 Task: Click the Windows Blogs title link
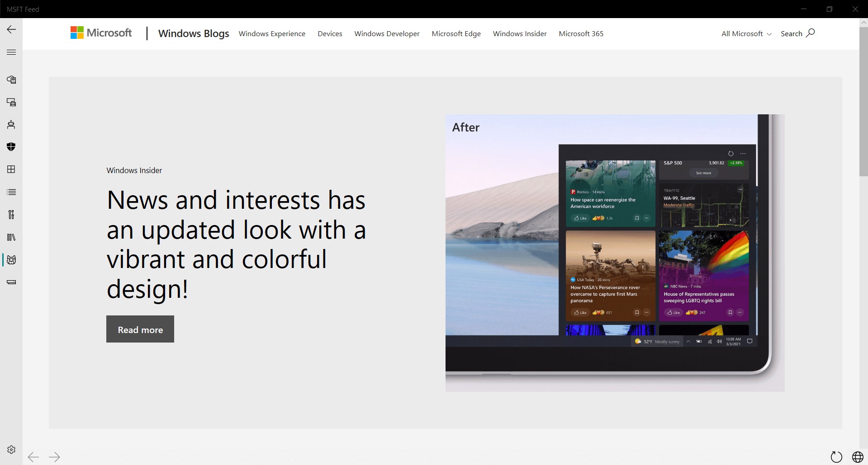194,33
